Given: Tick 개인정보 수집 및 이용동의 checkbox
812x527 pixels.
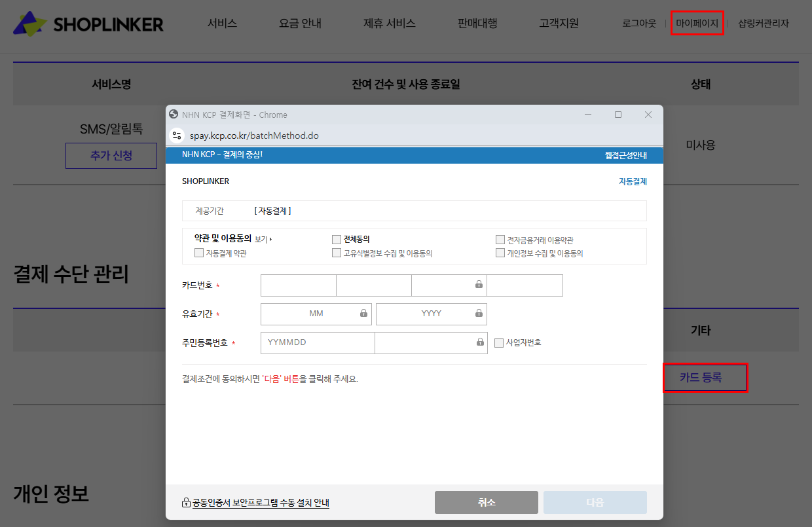Looking at the screenshot, I should pyautogui.click(x=500, y=253).
